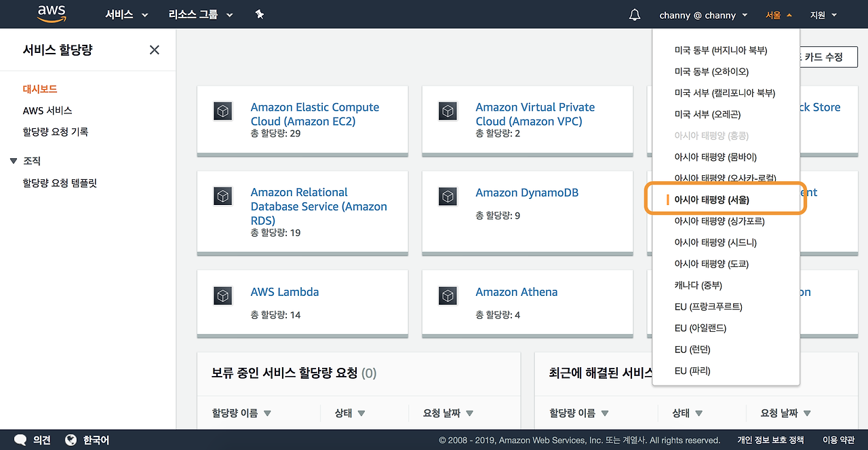Sort resolved requests by 요청 날짜 column
Image resolution: width=868 pixels, height=450 pixels.
[x=786, y=413]
